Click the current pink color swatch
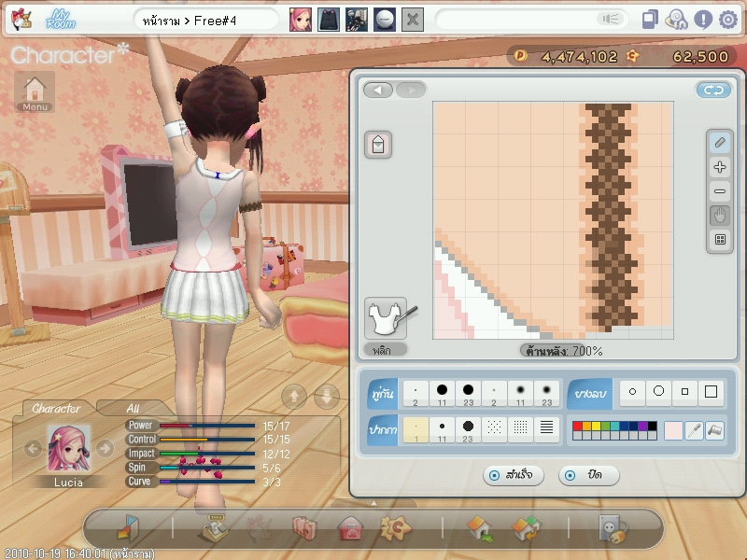The width and height of the screenshot is (747, 560). pyautogui.click(x=673, y=430)
